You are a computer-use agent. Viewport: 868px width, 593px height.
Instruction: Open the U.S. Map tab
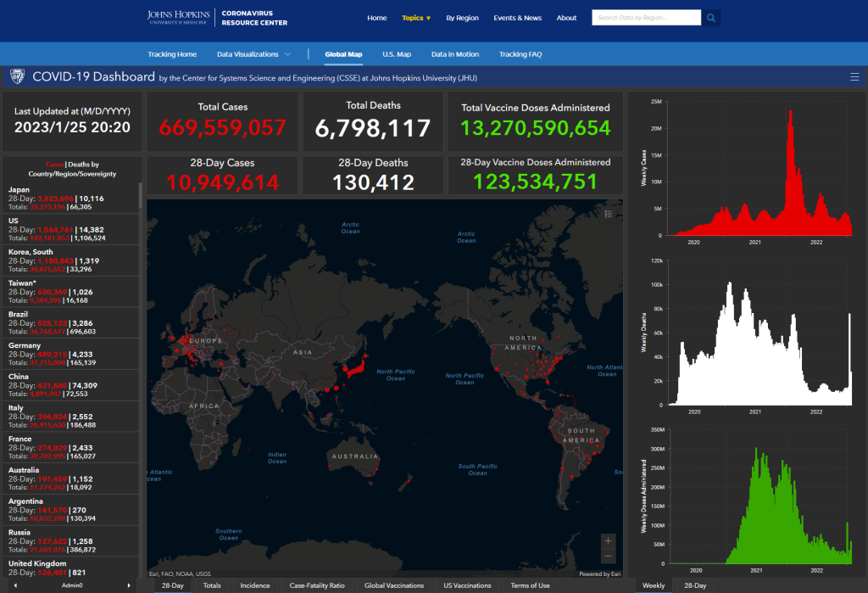[x=397, y=54]
